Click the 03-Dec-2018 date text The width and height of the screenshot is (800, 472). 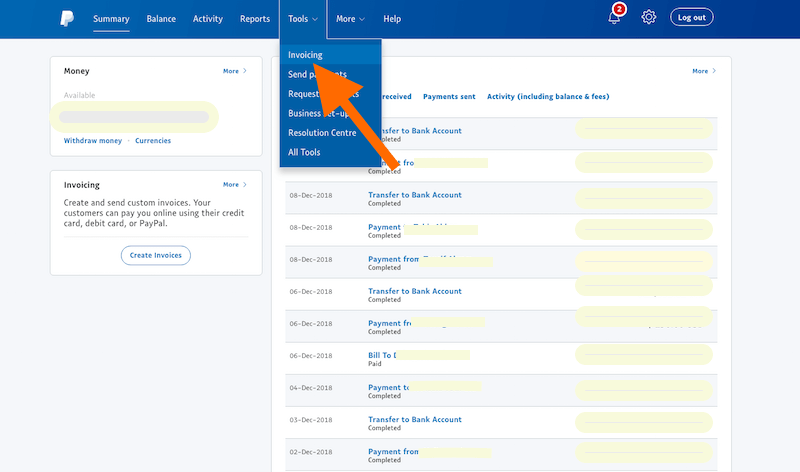click(x=311, y=420)
